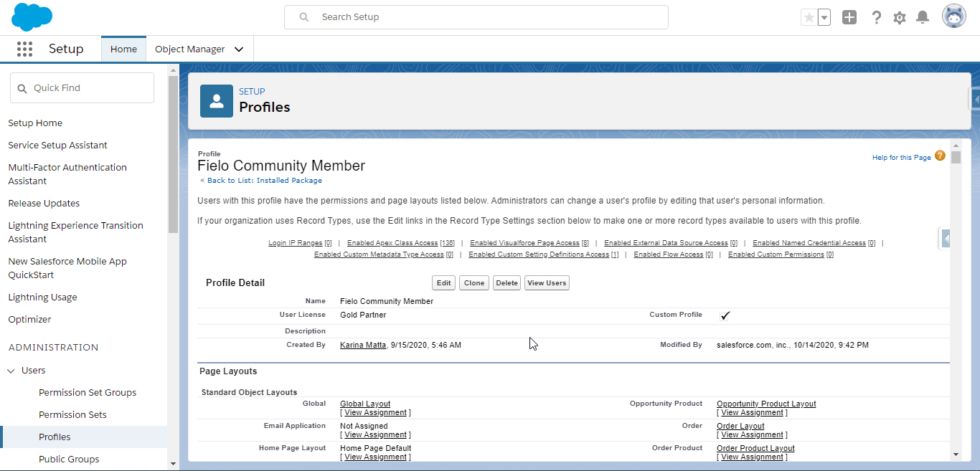Click the Edit profile button
The height and width of the screenshot is (471, 980).
(x=444, y=283)
